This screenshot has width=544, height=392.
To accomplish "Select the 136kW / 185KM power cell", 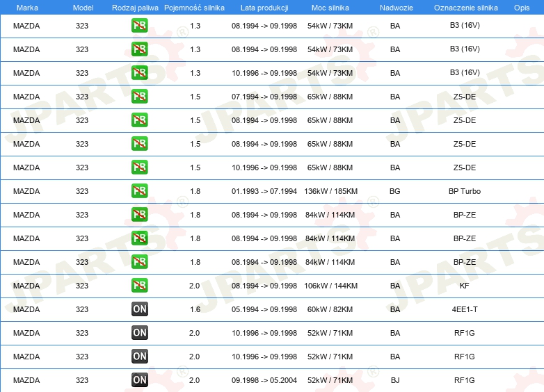I will (x=330, y=191).
